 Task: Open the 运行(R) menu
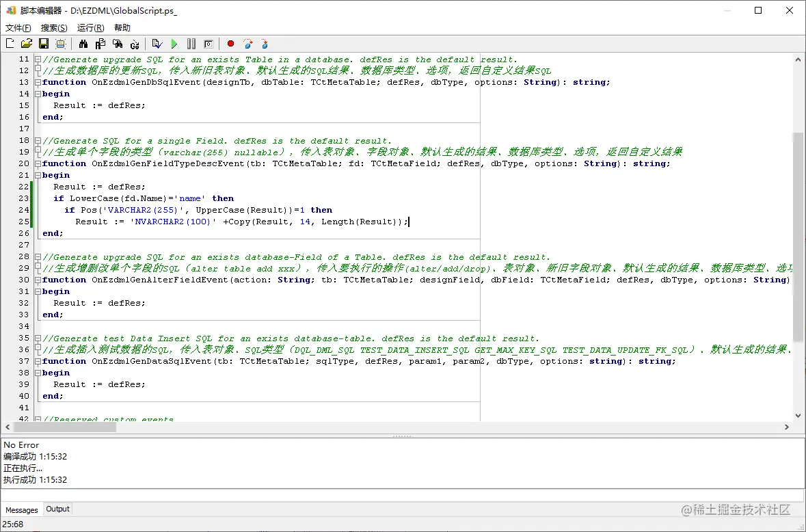[90, 28]
